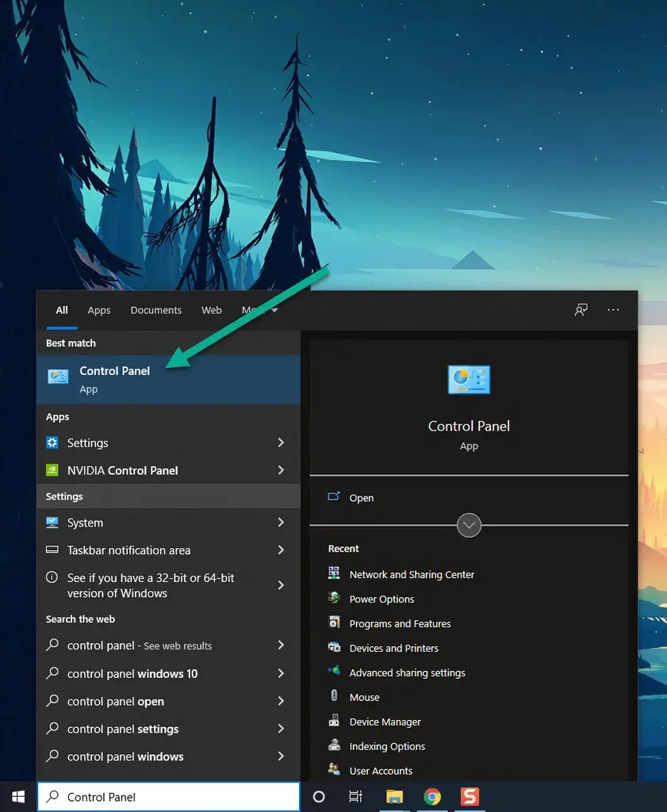Click the Programs and Features icon
This screenshot has width=667, height=812.
334,622
